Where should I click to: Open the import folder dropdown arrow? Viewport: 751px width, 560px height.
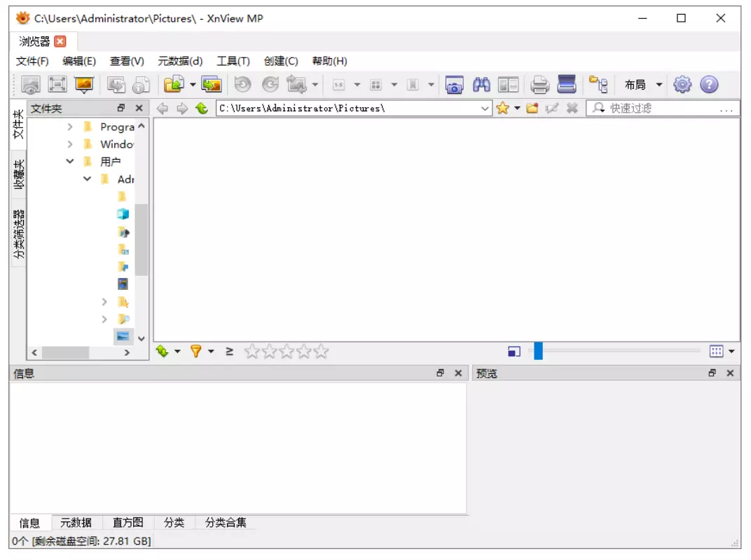click(193, 85)
